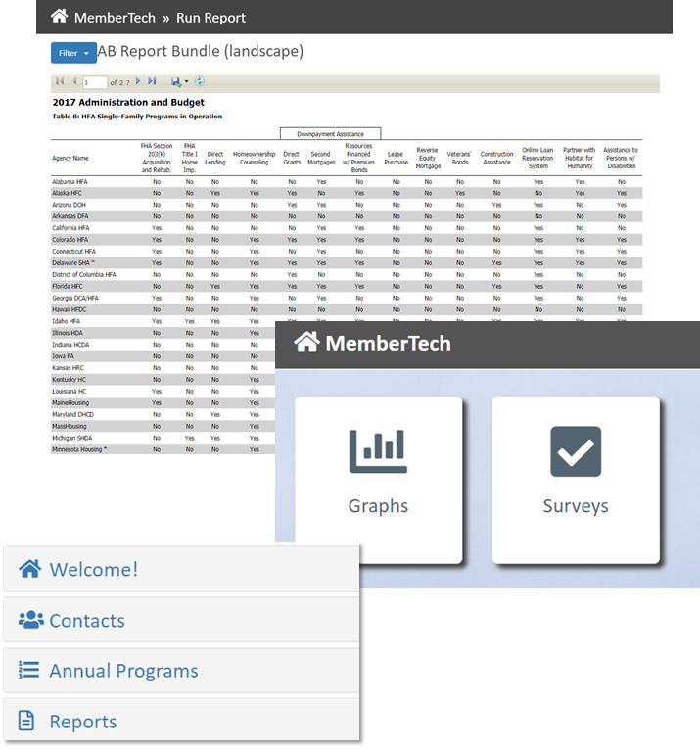Viewport: 700px width, 749px height.
Task: Select the Colorado HFA row name
Action: pyautogui.click(x=70, y=240)
